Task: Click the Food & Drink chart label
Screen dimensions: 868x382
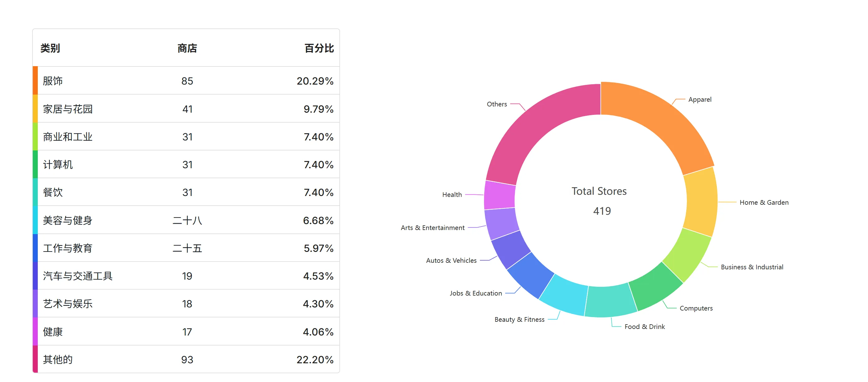Action: [644, 327]
